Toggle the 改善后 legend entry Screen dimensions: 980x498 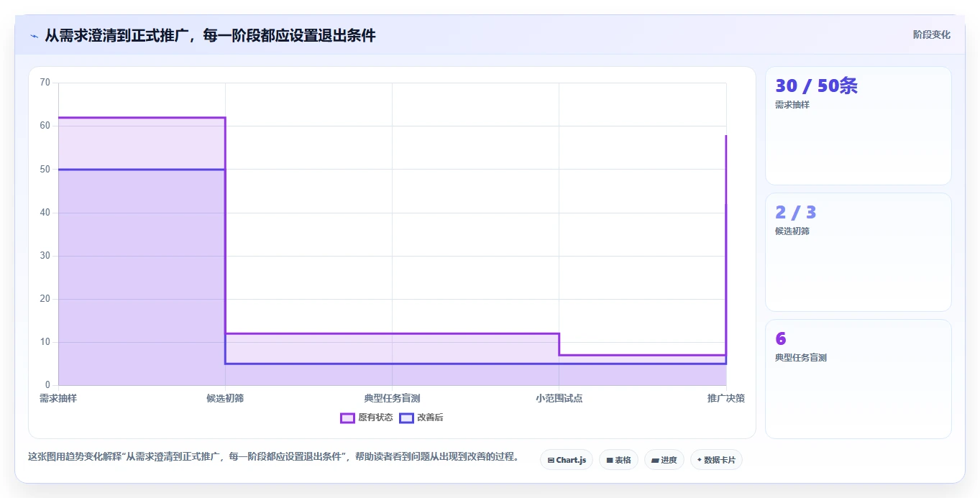tap(421, 418)
